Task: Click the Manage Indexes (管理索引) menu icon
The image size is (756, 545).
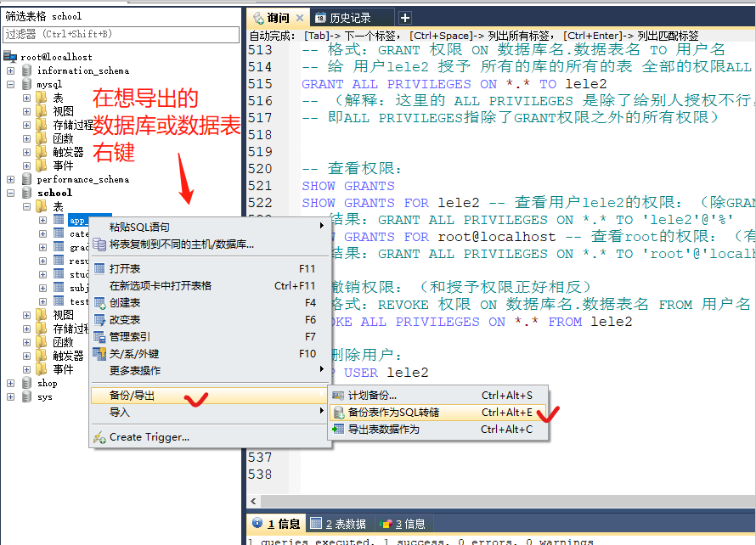Action: click(99, 337)
